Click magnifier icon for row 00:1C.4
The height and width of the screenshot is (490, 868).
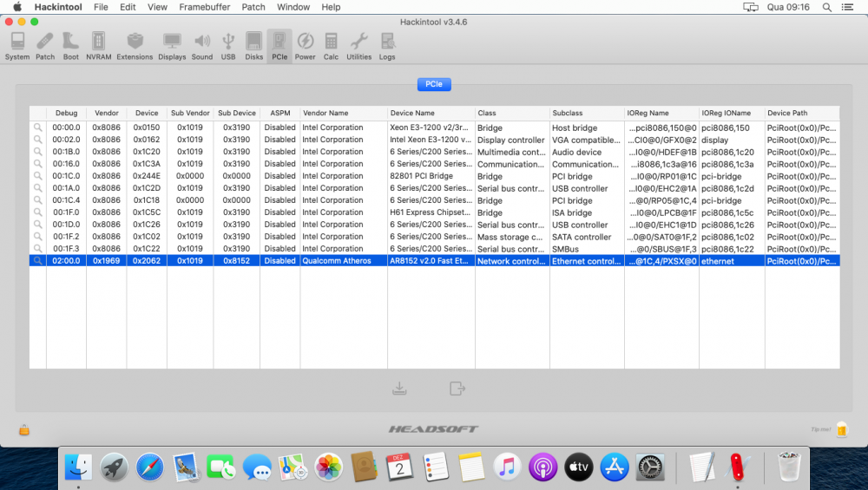[x=37, y=200]
